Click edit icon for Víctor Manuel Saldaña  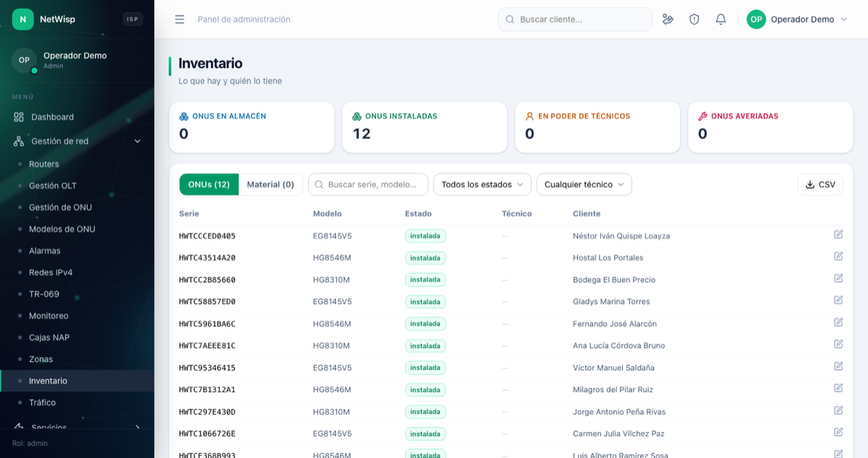838,366
